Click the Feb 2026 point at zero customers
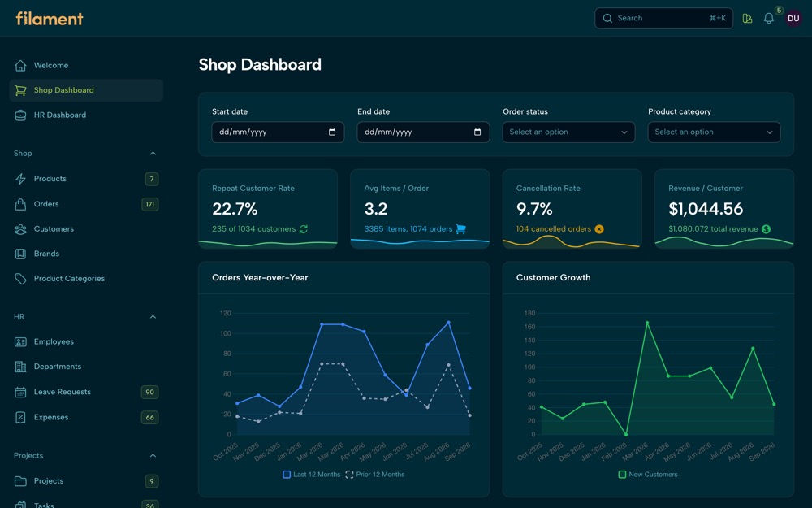 [x=626, y=434]
